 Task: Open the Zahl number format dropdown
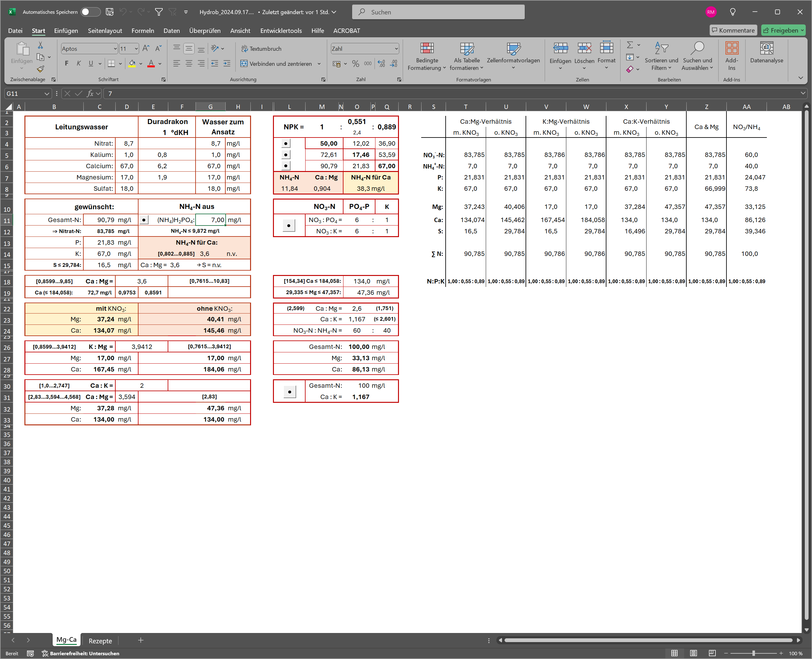(396, 49)
